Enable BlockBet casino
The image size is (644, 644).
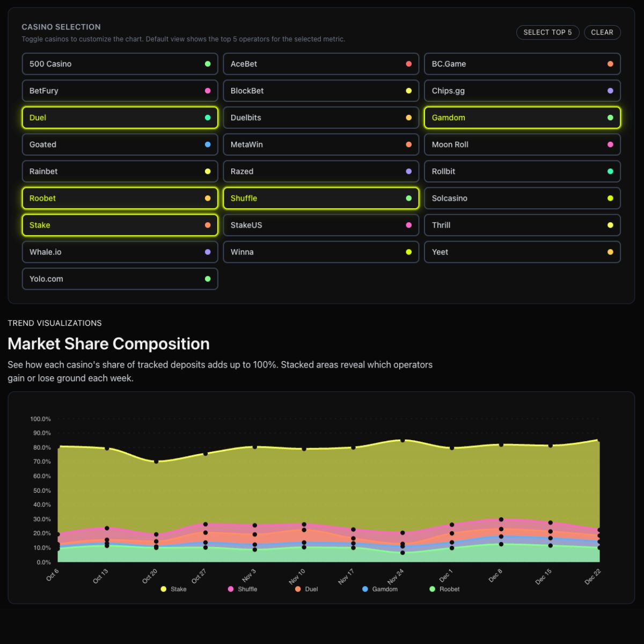321,91
